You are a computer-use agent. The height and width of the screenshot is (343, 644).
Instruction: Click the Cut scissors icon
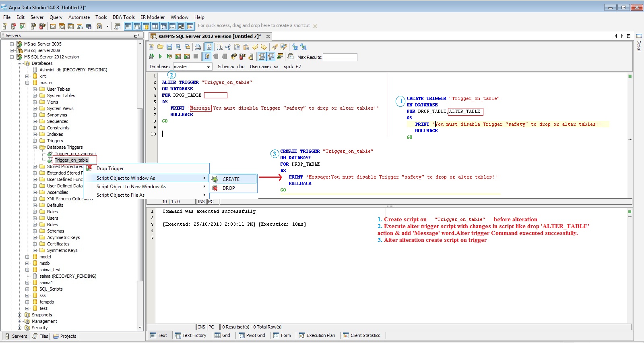(228, 47)
